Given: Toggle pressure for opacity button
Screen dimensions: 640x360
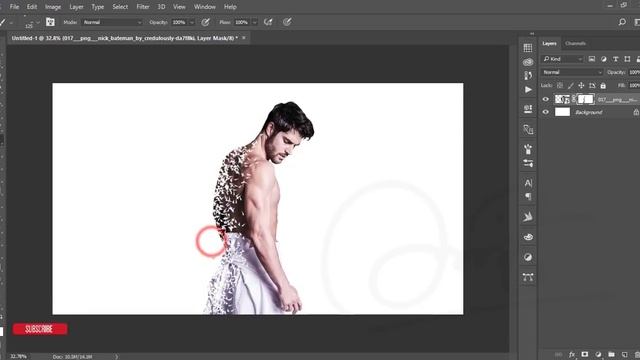Looking at the screenshot, I should tap(205, 22).
